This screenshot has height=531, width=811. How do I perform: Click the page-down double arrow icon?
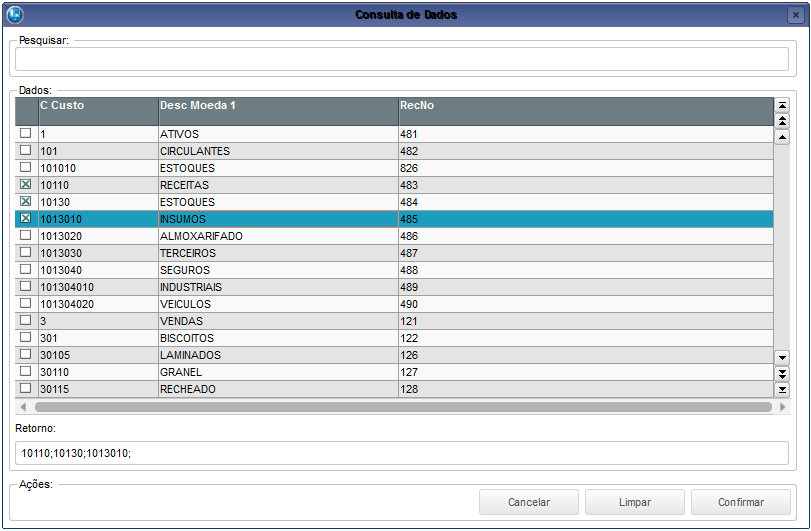coord(782,373)
